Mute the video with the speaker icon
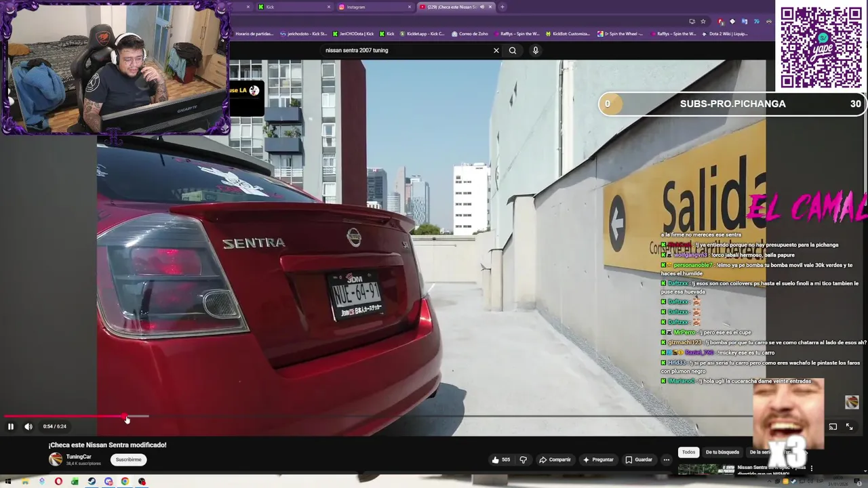The height and width of the screenshot is (488, 868). (28, 426)
